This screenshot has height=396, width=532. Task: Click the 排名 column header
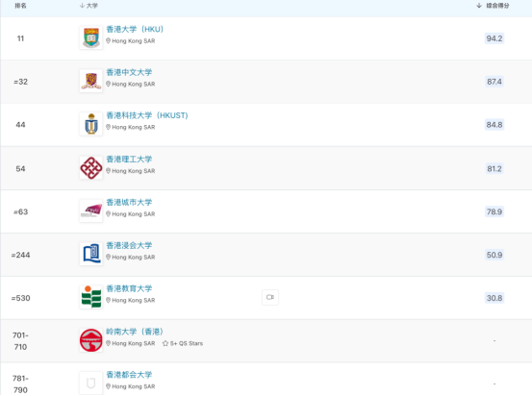coord(20,6)
